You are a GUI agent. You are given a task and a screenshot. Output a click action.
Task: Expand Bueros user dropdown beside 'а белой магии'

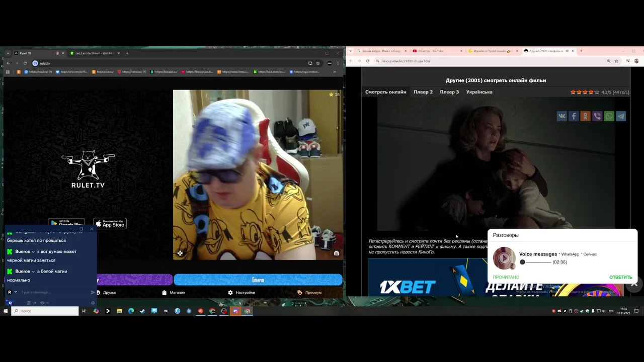tap(33, 271)
